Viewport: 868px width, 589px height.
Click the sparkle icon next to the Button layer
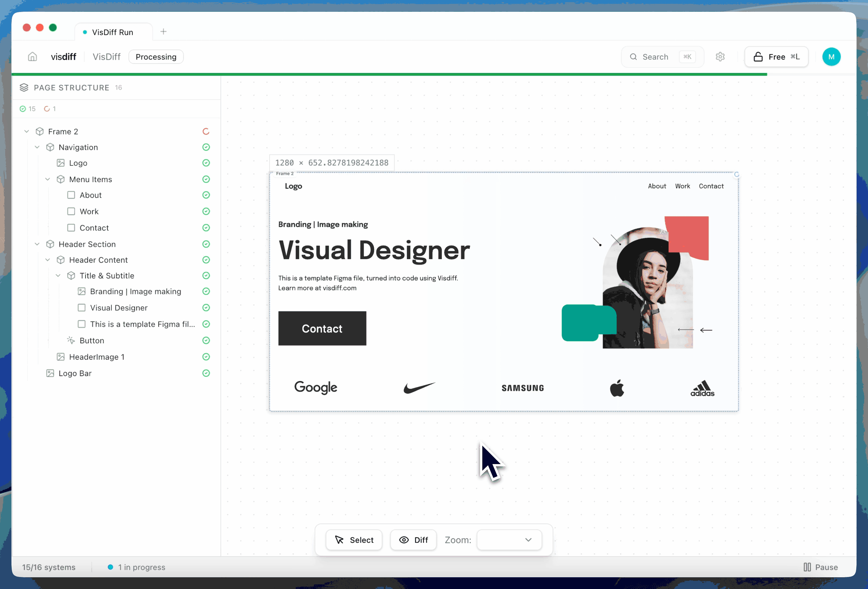71,340
